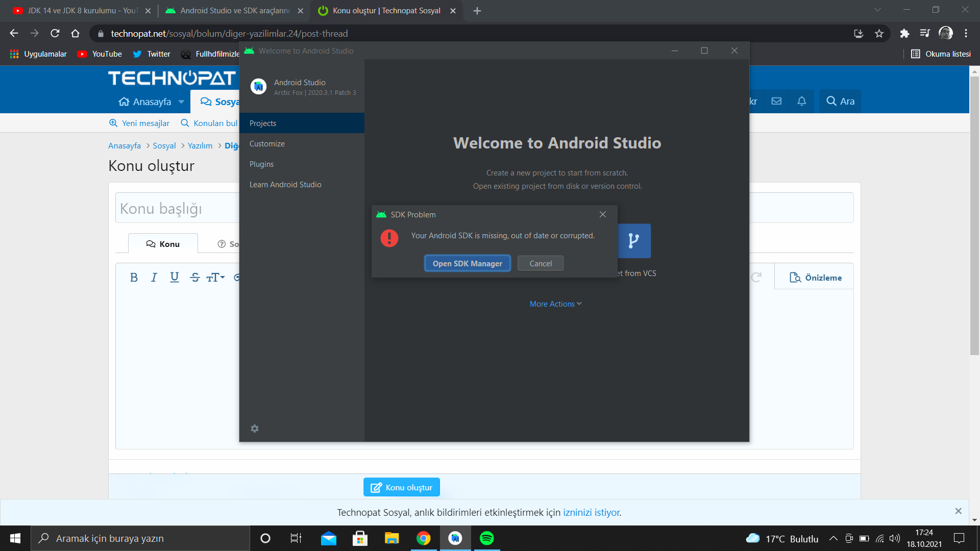
Task: Open the notifications bell icon
Action: coord(802,101)
